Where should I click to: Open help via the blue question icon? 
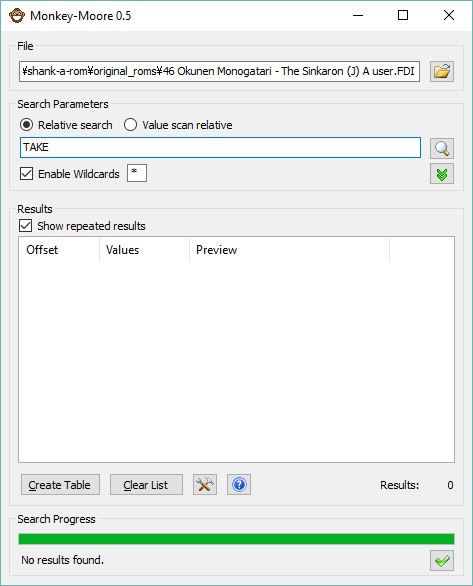(x=239, y=485)
